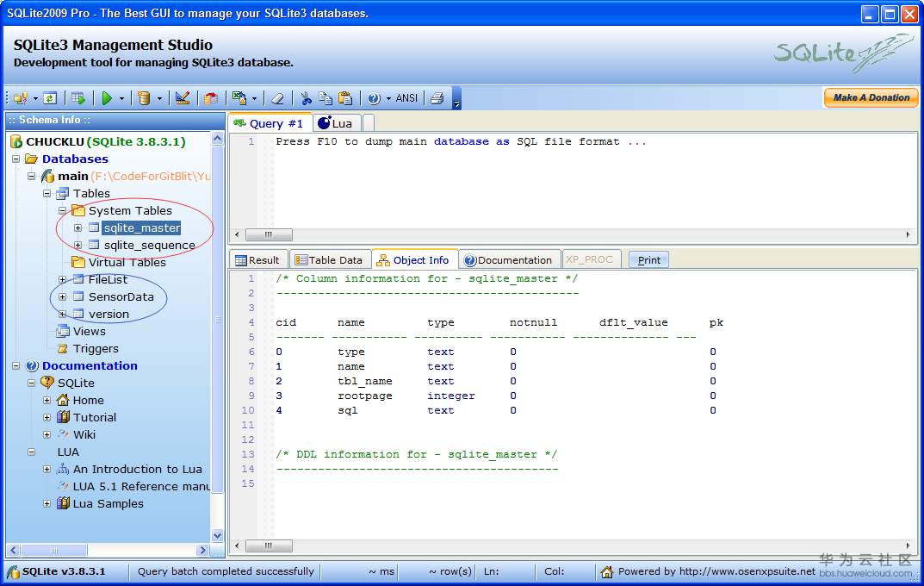Screen dimensions: 924x586
Task: Select the Triggers tree item
Action: 96,349
